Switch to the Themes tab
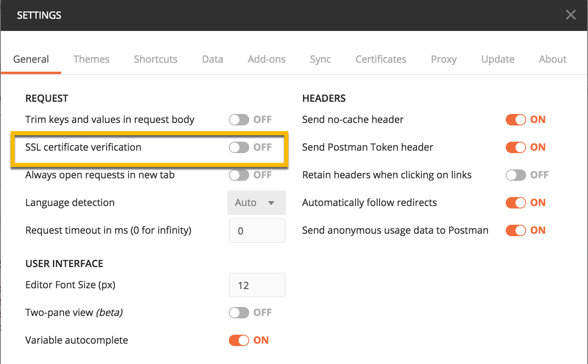The width and height of the screenshot is (588, 364). [x=91, y=59]
